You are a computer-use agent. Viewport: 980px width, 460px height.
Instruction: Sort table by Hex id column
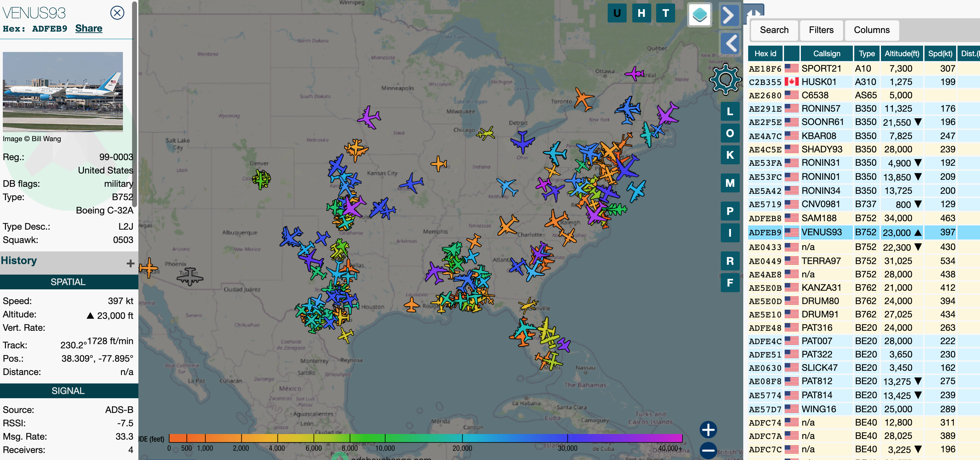coord(765,54)
